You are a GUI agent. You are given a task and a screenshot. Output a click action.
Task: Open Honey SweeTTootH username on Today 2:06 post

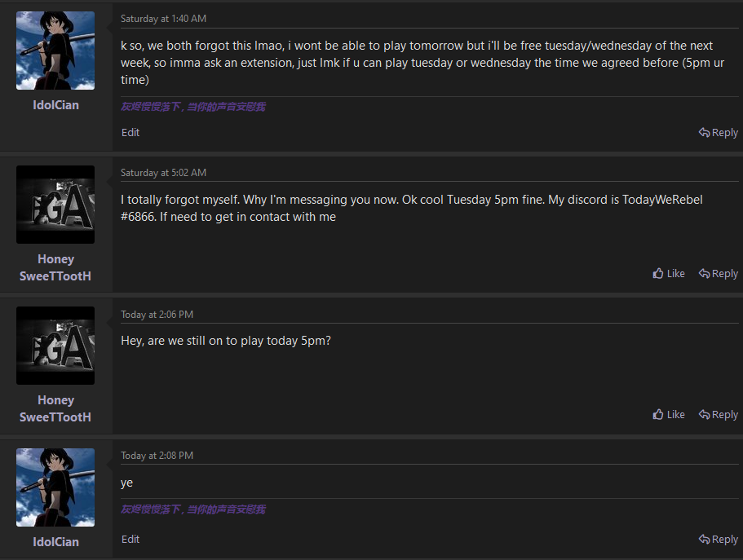55,409
